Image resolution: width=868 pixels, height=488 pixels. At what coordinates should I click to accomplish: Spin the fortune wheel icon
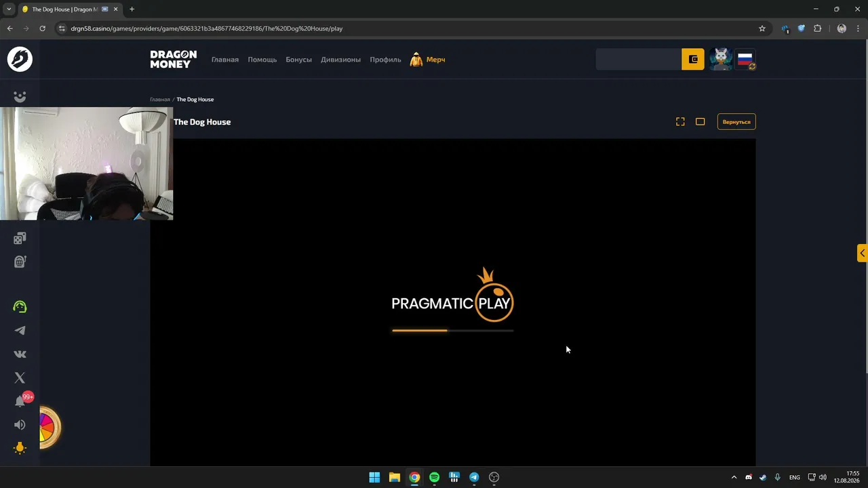click(x=49, y=427)
